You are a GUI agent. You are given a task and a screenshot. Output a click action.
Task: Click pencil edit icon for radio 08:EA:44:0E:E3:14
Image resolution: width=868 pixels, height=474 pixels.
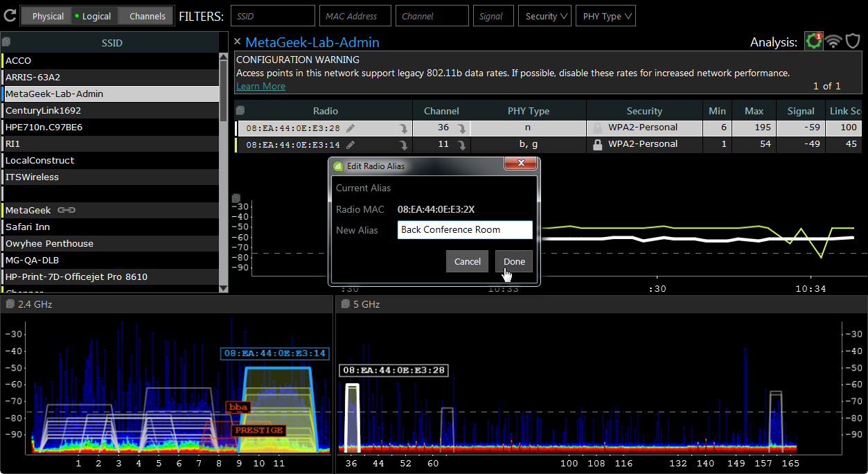pos(351,145)
